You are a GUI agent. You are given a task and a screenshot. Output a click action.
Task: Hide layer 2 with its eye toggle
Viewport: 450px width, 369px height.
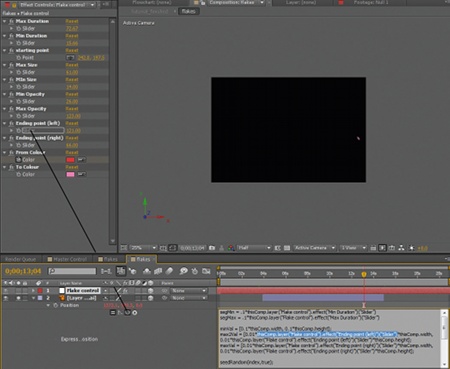pos(6,298)
